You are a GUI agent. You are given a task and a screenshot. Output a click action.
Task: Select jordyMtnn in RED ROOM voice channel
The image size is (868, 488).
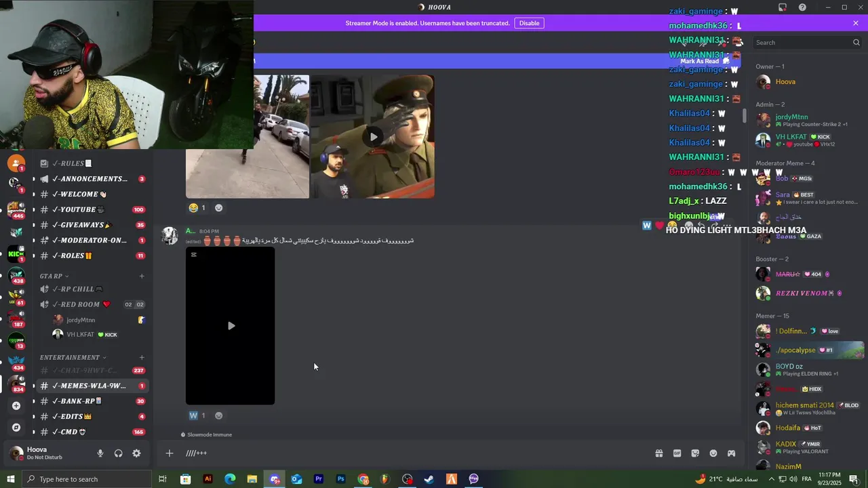pyautogui.click(x=100, y=320)
